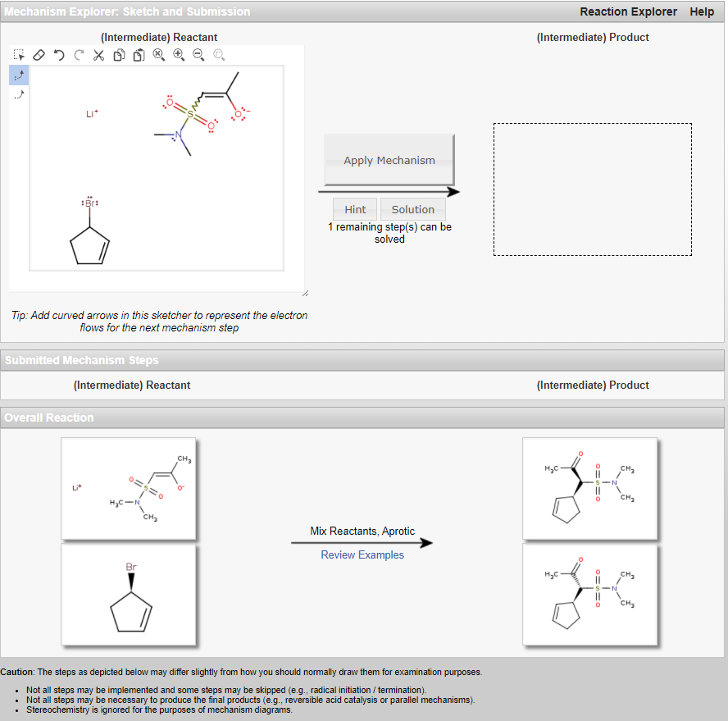Select the Eraser tool
Image resolution: width=728 pixels, height=721 pixels.
pyautogui.click(x=39, y=54)
